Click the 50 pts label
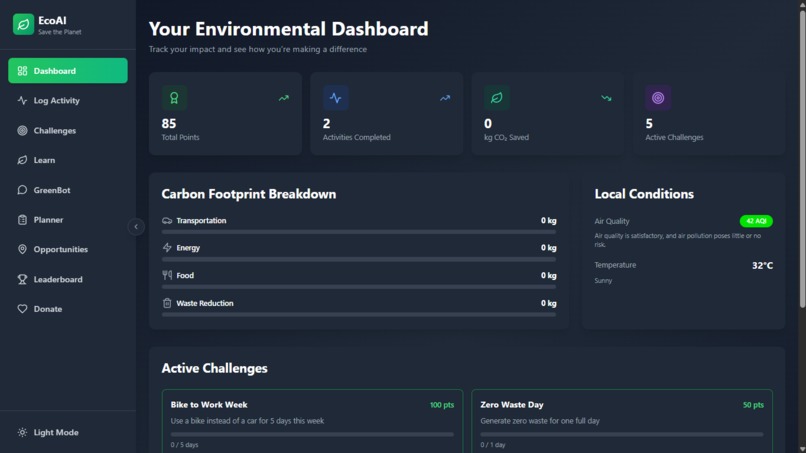This screenshot has width=806, height=453. (753, 405)
